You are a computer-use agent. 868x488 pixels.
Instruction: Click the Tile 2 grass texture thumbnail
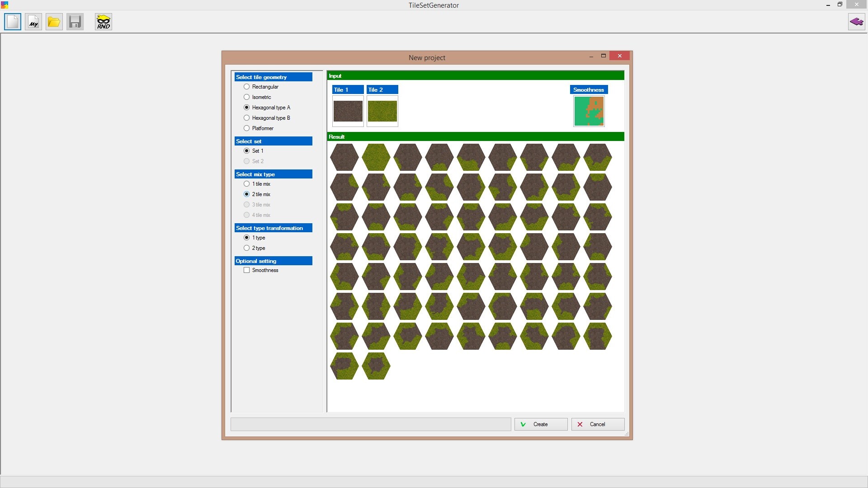click(382, 111)
